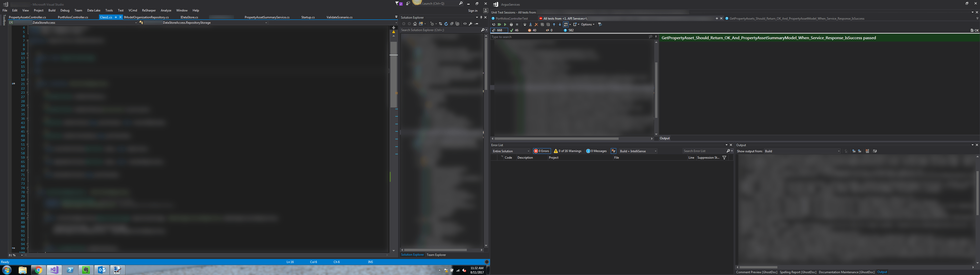Refresh the Solution Explorer tree
Viewport: 980px width, 275px height.
pyautogui.click(x=446, y=24)
